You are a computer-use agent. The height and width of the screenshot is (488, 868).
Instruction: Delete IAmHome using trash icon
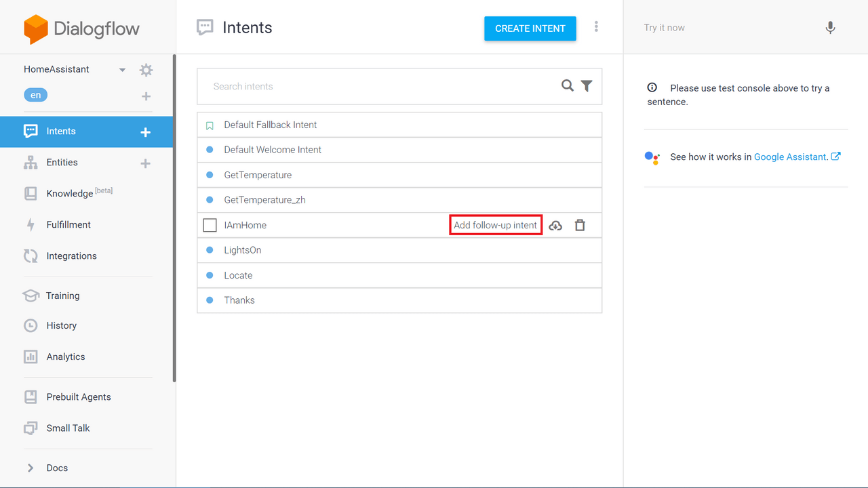click(580, 225)
